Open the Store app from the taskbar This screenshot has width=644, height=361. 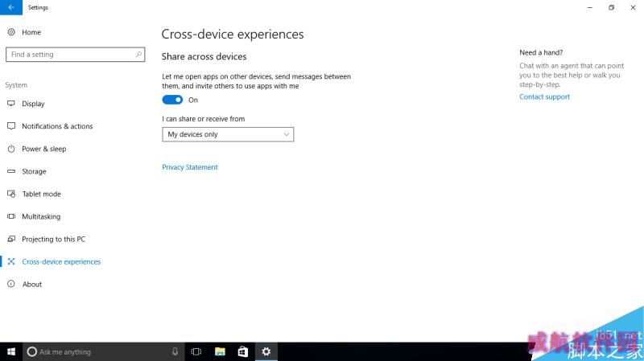243,351
